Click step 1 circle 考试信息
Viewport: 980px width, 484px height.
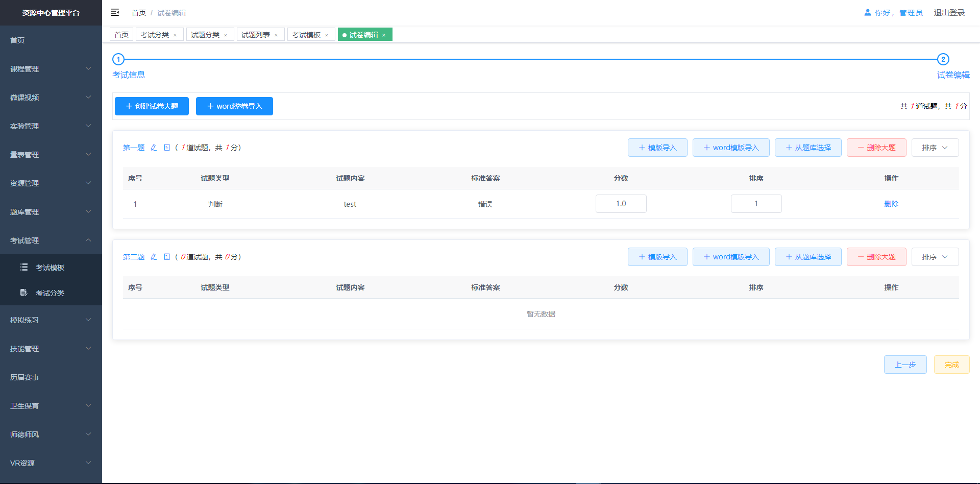coord(118,59)
